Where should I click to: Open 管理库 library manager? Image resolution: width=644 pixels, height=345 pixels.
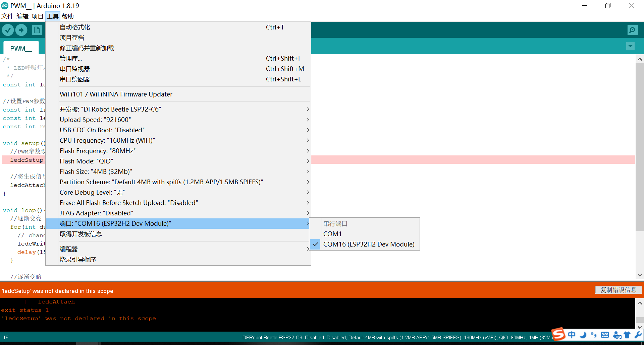pos(178,58)
